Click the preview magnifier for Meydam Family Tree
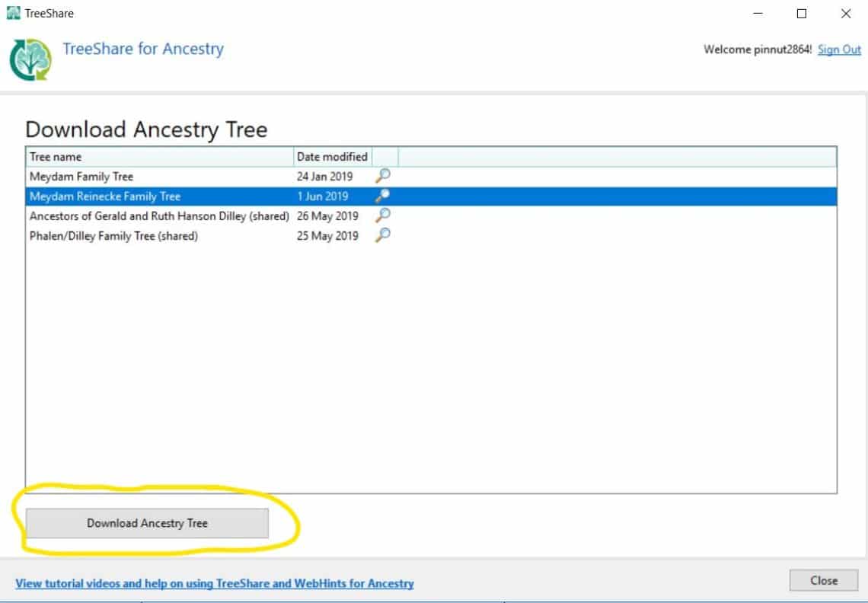Screen dimensions: 868x603 [383, 175]
